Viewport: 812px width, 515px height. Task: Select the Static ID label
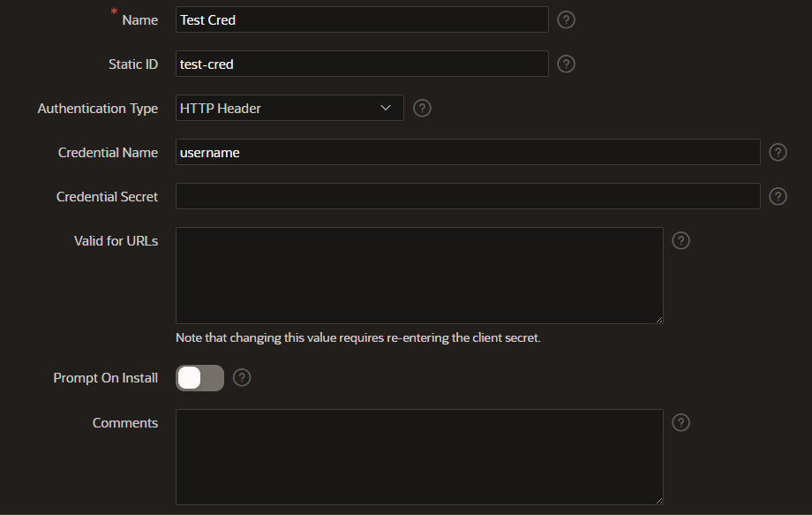tap(133, 64)
